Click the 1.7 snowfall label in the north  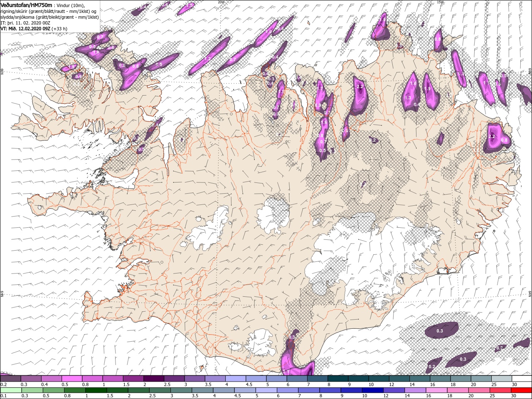click(320, 89)
